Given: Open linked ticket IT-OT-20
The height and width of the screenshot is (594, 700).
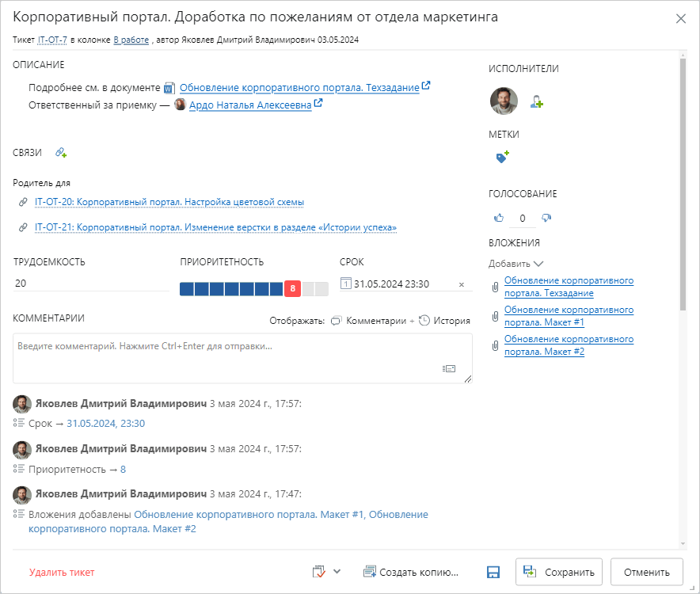Looking at the screenshot, I should pyautogui.click(x=169, y=202).
